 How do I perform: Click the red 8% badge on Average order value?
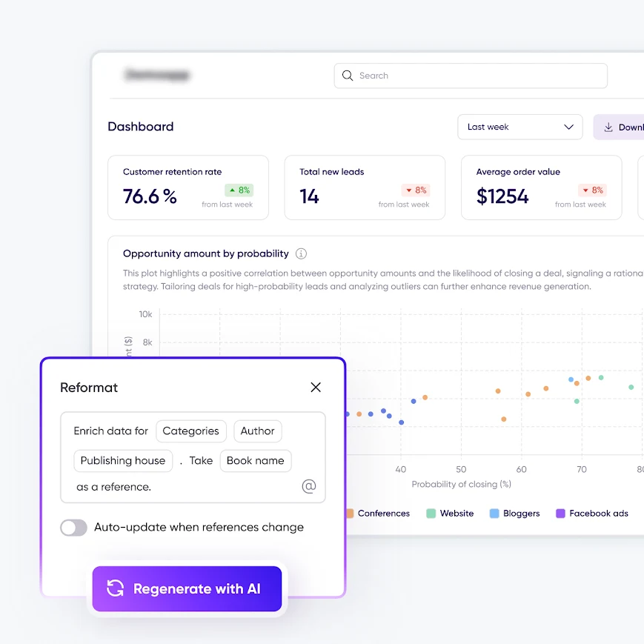(592, 190)
